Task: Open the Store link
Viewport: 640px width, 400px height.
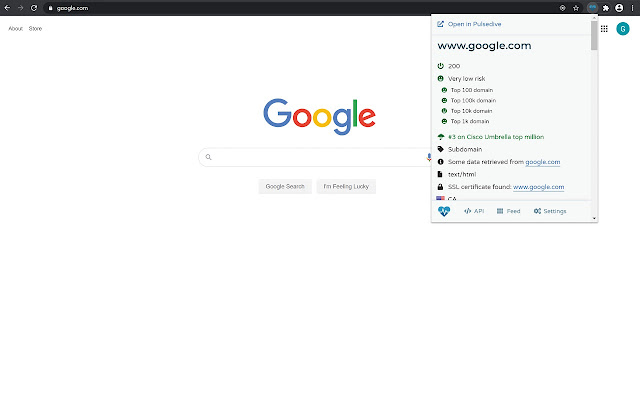Action: (x=35, y=29)
